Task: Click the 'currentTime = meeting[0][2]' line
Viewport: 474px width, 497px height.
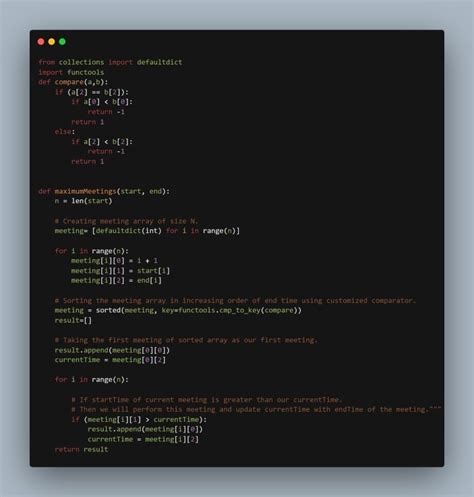Action: pos(110,360)
